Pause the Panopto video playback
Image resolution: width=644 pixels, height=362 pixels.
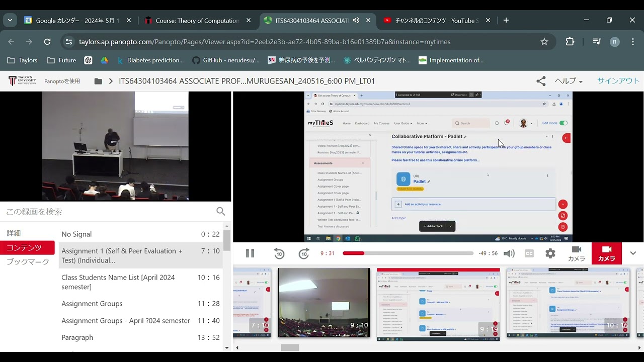250,253
